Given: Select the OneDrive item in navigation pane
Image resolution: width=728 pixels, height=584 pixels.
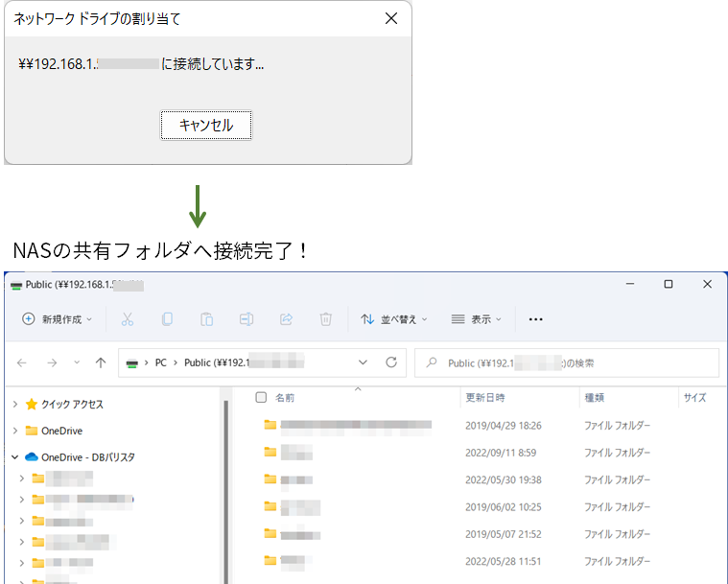Looking at the screenshot, I should point(61,431).
